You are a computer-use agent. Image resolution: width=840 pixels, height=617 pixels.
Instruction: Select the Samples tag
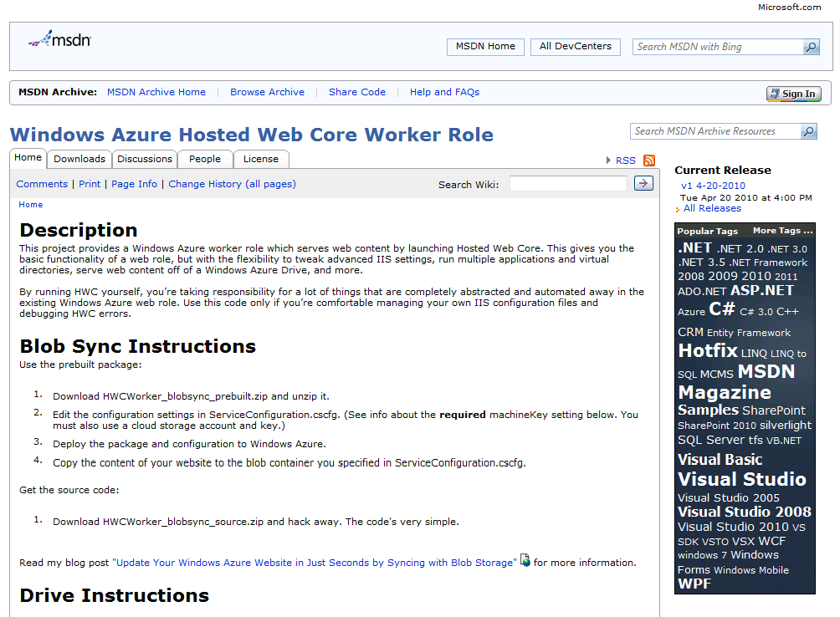708,410
